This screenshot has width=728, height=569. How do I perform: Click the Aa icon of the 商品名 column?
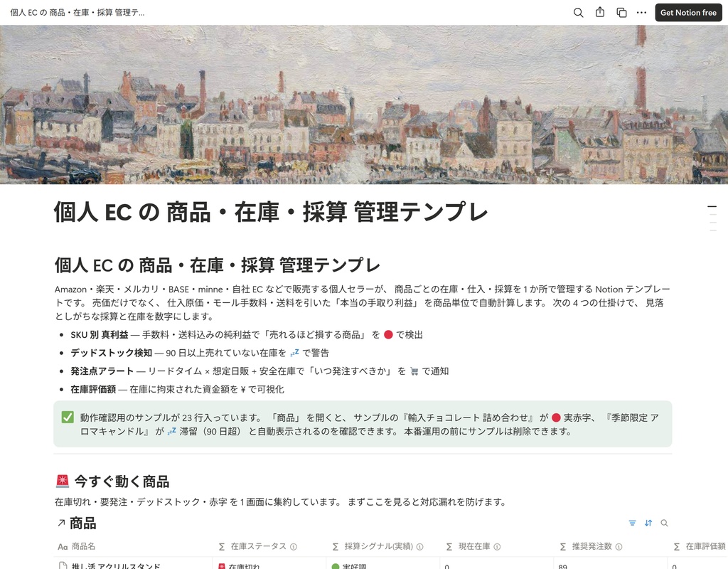63,547
